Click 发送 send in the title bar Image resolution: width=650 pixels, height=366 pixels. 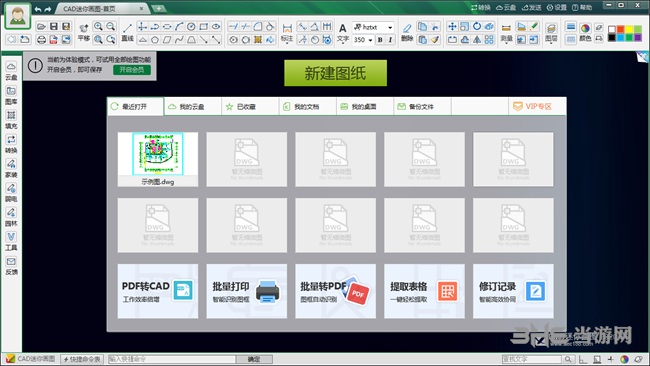(531, 7)
